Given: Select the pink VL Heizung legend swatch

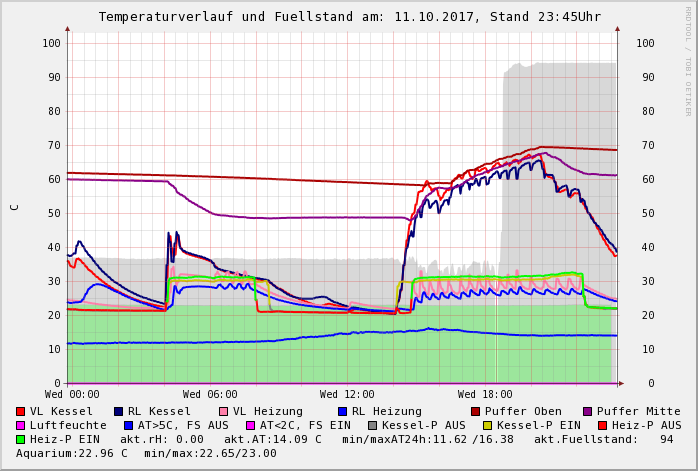Looking at the screenshot, I should click(x=222, y=411).
